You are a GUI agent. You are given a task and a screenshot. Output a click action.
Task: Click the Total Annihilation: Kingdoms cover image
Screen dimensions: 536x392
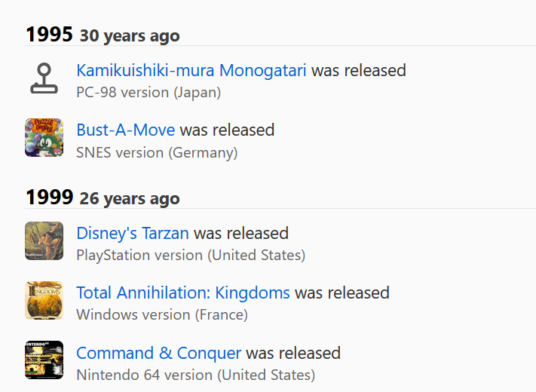coord(44,301)
